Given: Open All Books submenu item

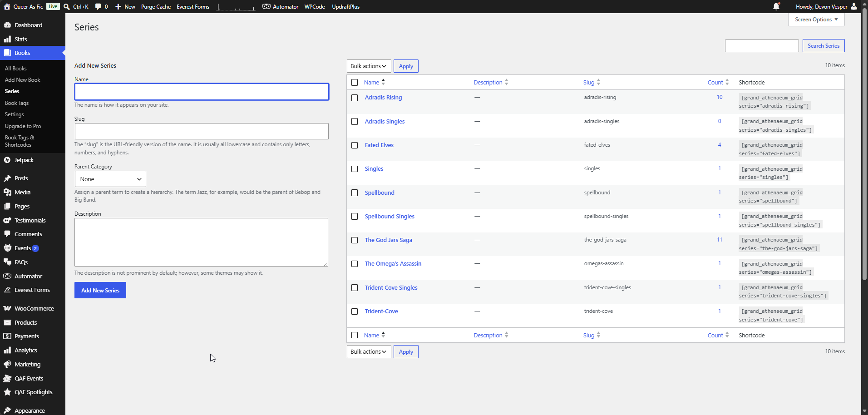Looking at the screenshot, I should [x=16, y=68].
